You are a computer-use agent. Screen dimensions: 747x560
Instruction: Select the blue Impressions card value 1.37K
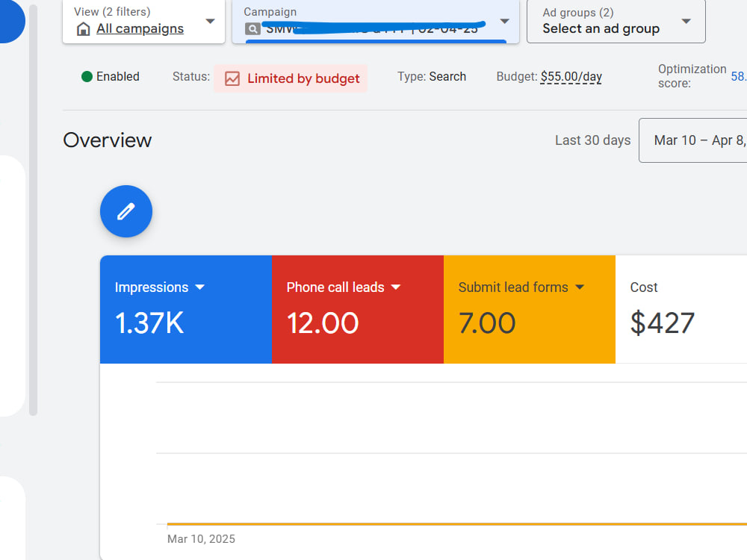(149, 323)
